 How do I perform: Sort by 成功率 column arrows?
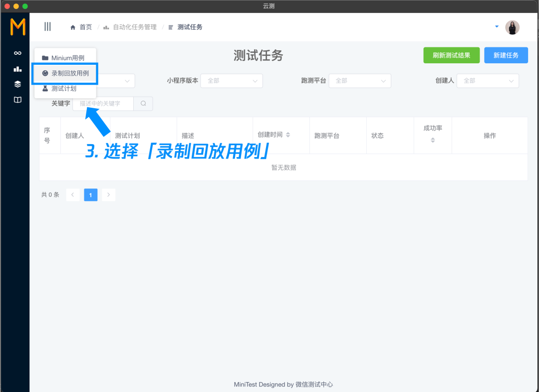pyautogui.click(x=433, y=140)
